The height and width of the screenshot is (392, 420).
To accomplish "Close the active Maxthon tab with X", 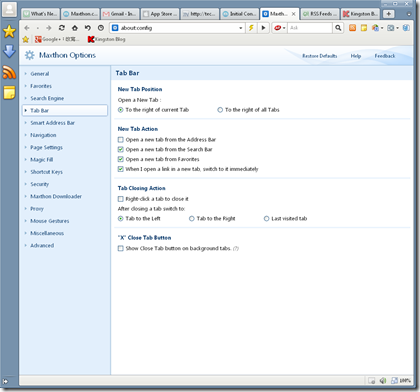I will pos(294,14).
